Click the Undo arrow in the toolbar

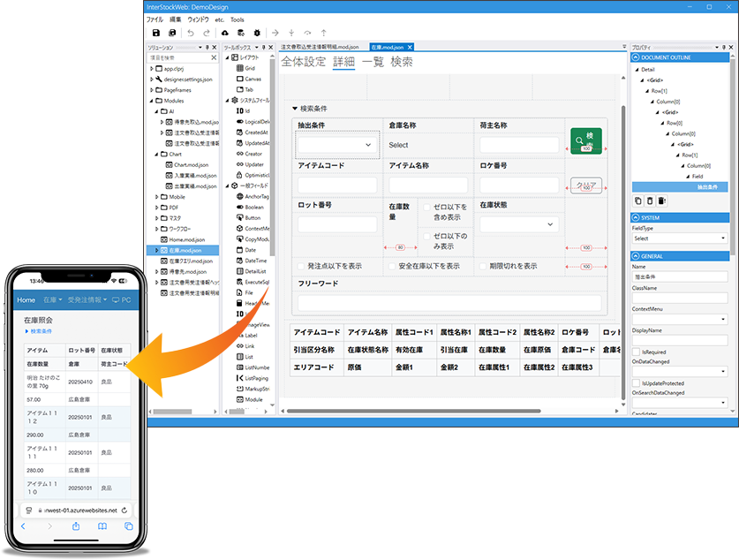[x=191, y=33]
